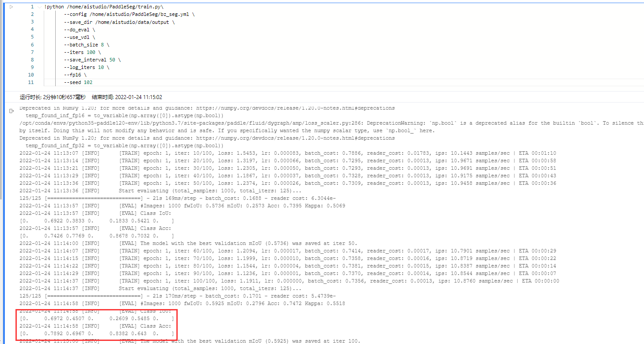
Task: Select the TRAIN log line iter 40/100
Action: click(288, 176)
